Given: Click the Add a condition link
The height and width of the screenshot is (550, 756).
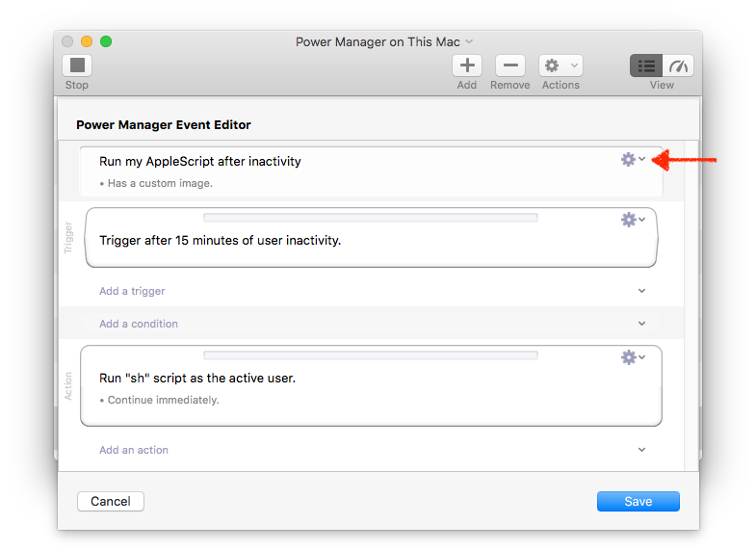Looking at the screenshot, I should [x=139, y=324].
